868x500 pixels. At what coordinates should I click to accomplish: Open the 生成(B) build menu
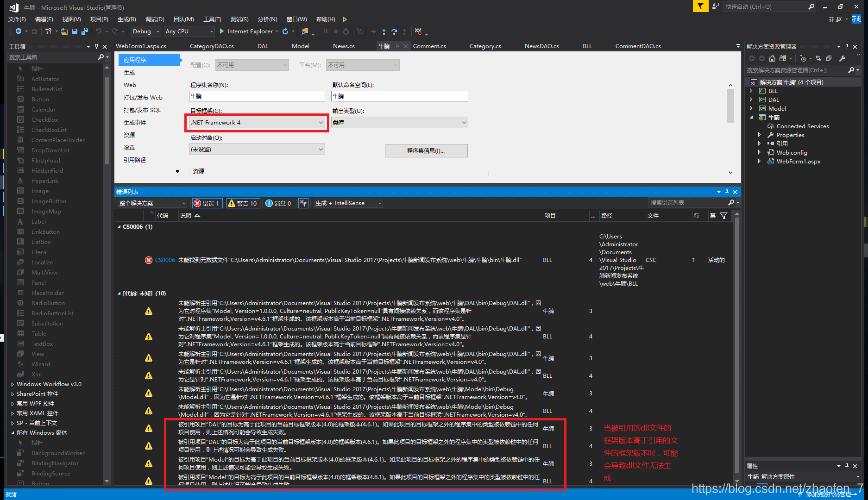(x=126, y=19)
